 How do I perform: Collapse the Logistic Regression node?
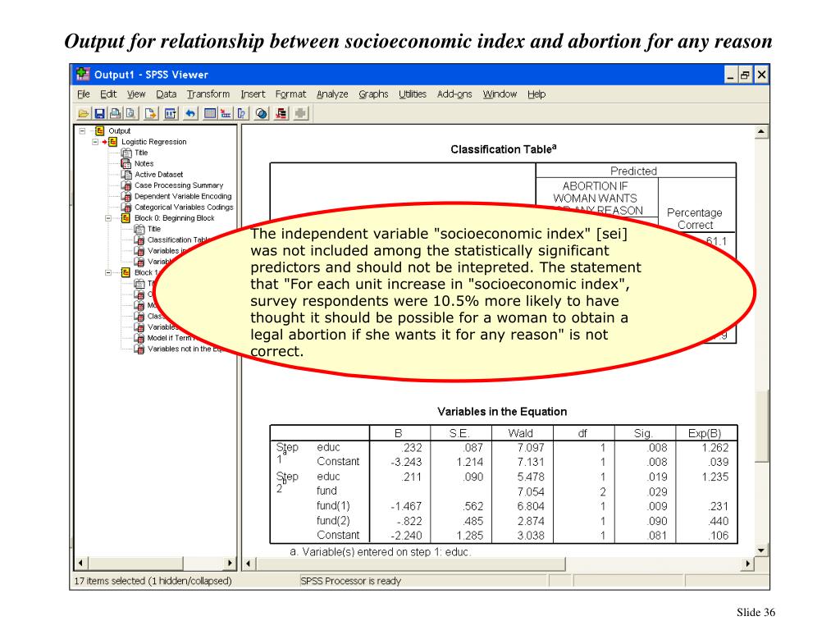pyautogui.click(x=95, y=142)
